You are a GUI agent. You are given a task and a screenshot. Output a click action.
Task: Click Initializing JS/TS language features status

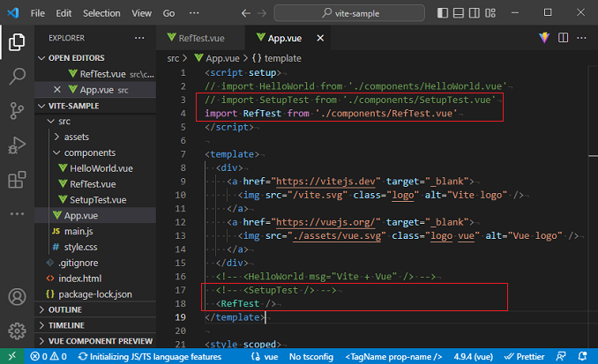point(150,356)
